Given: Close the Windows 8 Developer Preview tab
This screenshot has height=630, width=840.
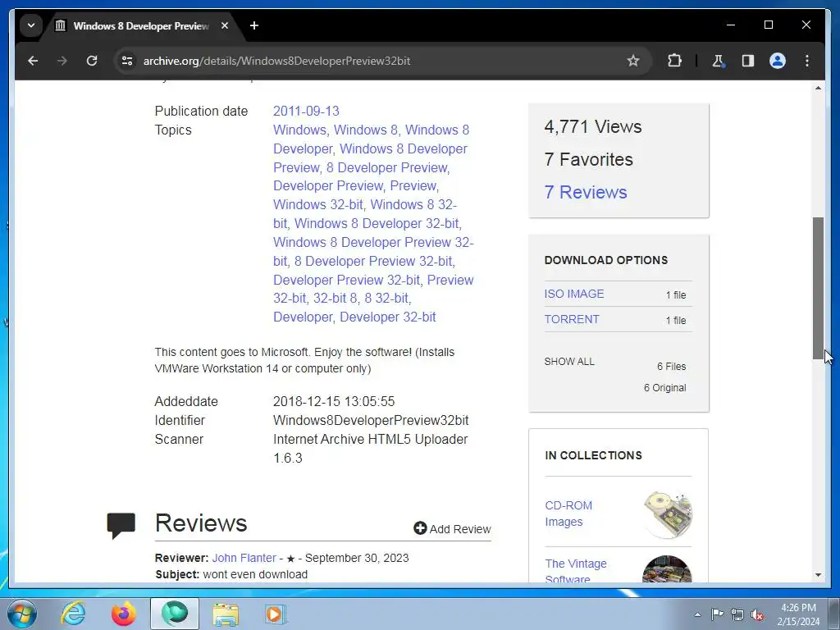Looking at the screenshot, I should click(225, 25).
